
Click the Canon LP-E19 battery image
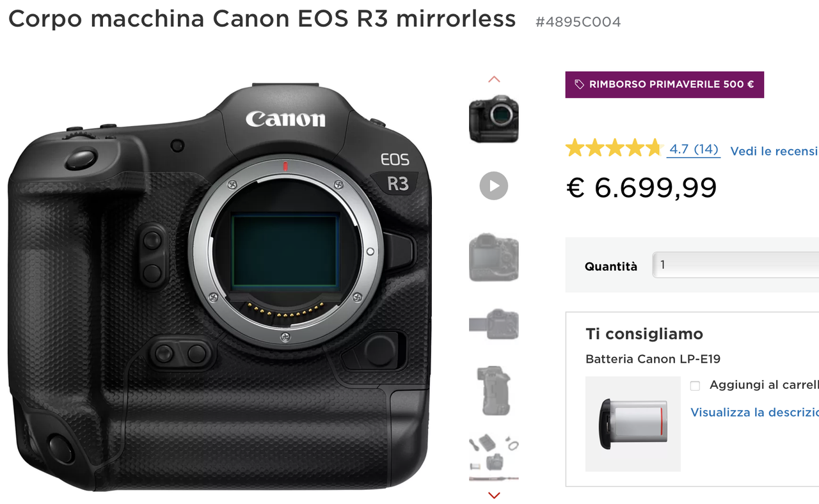[x=633, y=423]
